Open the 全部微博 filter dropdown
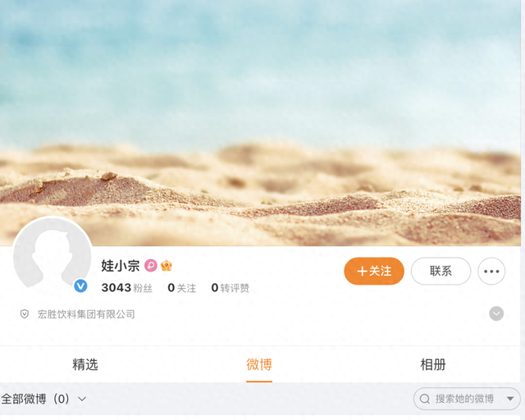The width and height of the screenshot is (525, 420). tap(43, 399)
